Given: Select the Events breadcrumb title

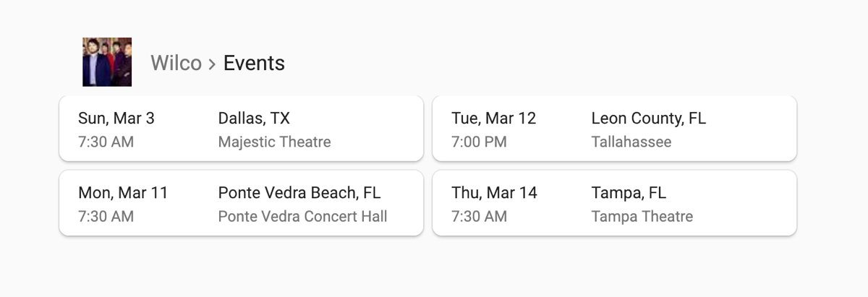Looking at the screenshot, I should (x=254, y=64).
